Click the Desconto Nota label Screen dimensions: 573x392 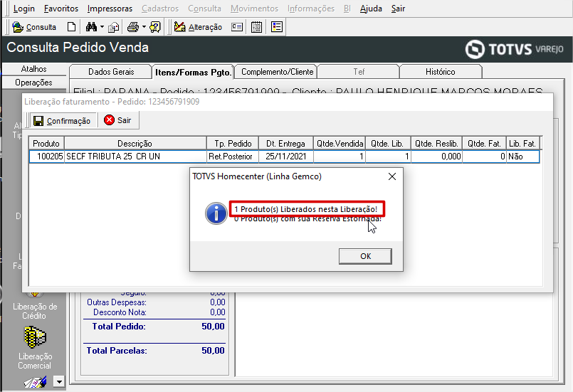coord(120,312)
